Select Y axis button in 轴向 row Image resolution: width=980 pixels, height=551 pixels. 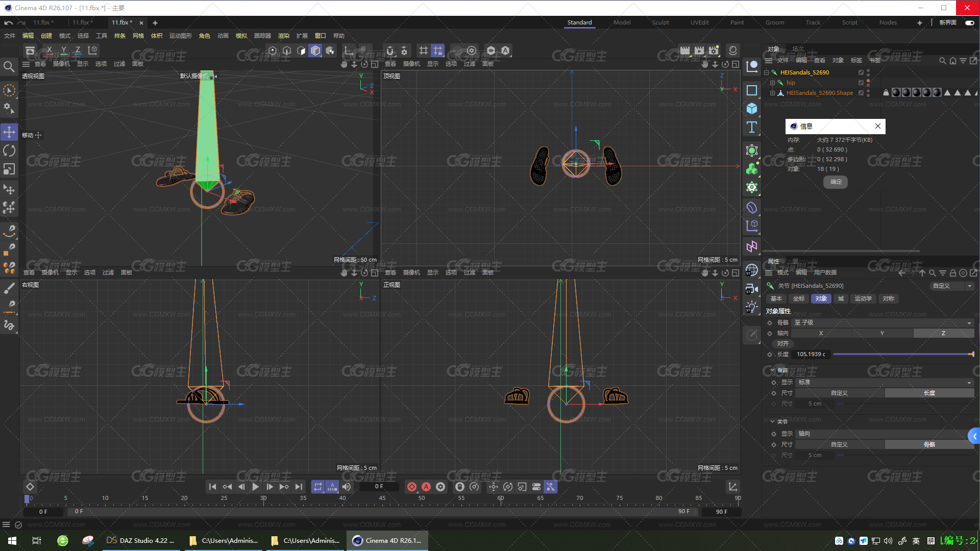[x=882, y=333]
